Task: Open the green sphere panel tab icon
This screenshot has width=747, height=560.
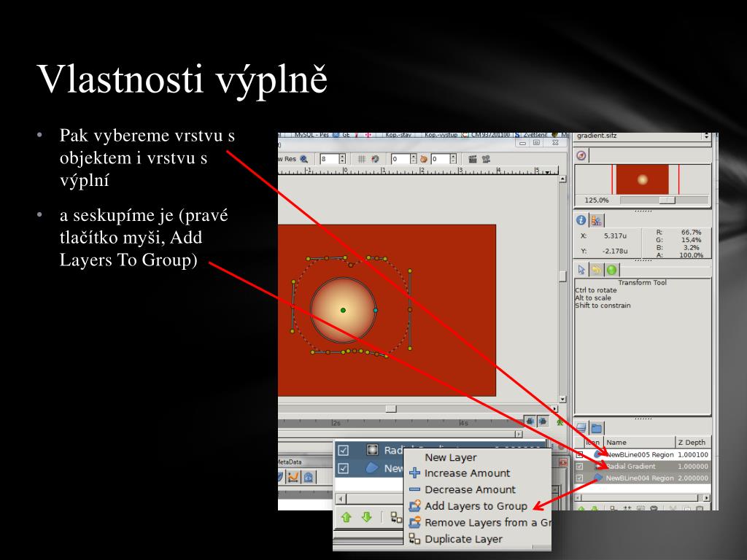Action: click(612, 270)
